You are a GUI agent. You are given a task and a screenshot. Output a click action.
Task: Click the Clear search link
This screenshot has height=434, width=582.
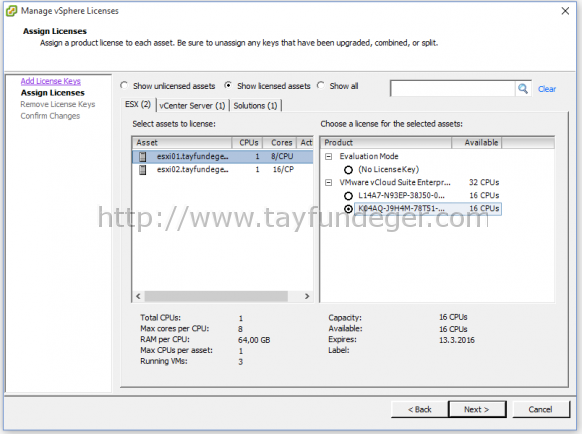point(547,89)
